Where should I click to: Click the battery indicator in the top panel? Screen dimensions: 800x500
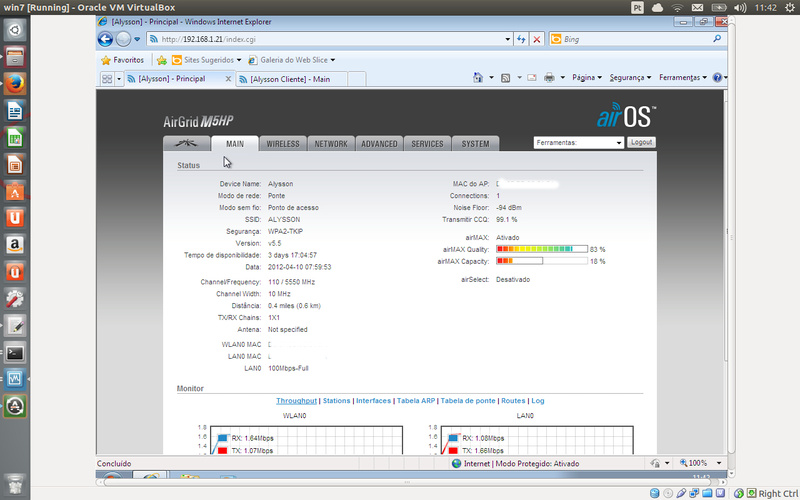coord(719,8)
